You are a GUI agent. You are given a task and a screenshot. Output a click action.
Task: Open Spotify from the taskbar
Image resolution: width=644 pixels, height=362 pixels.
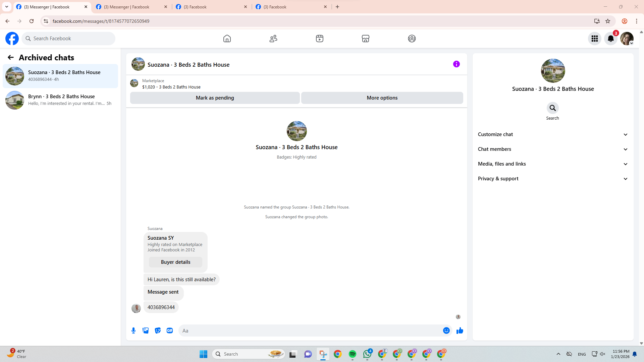pos(352,354)
